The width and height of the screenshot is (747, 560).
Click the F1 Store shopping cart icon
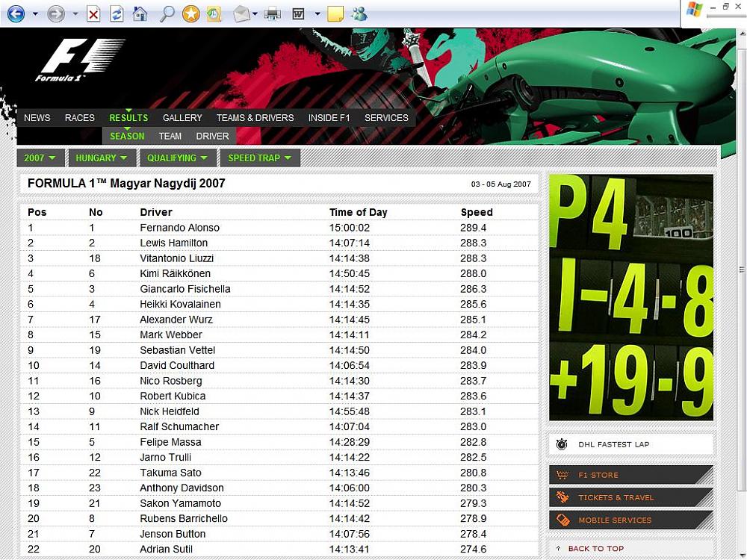pyautogui.click(x=562, y=475)
